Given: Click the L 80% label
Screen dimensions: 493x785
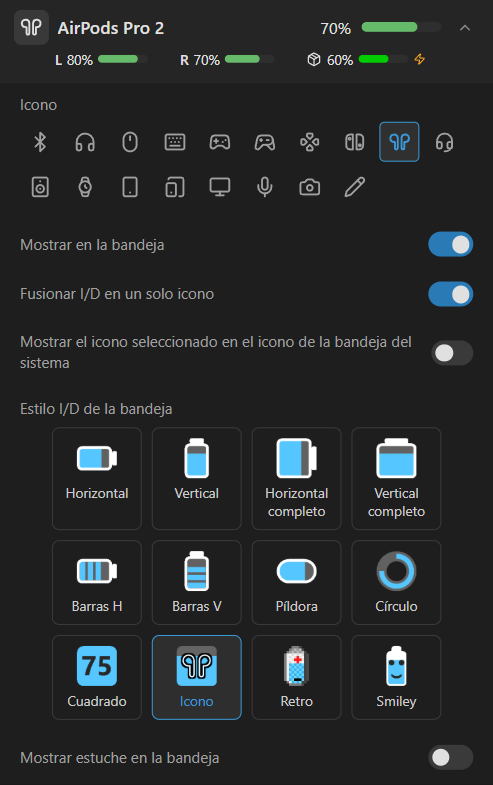Looking at the screenshot, I should [x=74, y=60].
